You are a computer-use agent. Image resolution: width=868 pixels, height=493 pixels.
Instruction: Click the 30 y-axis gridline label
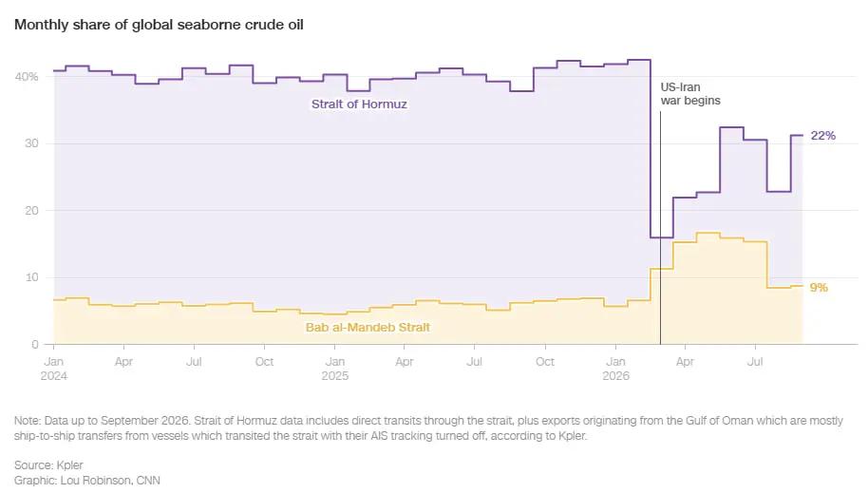(31, 143)
